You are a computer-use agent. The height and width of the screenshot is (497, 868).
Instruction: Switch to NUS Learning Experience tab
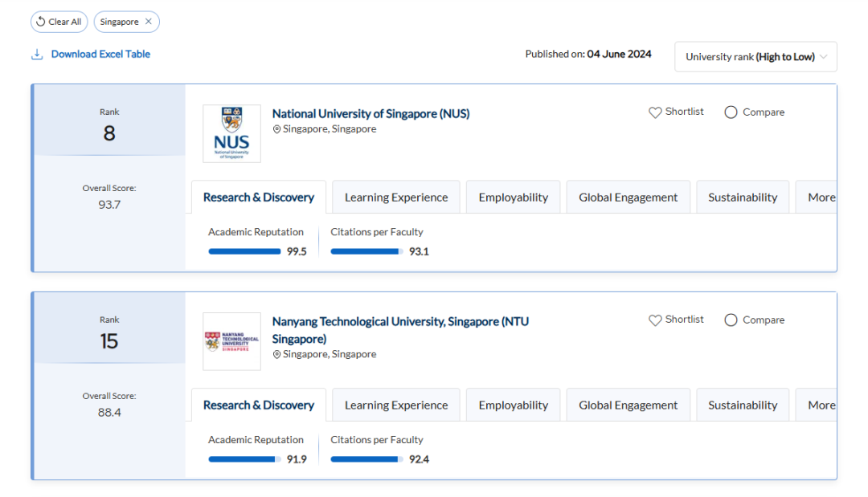click(x=395, y=197)
